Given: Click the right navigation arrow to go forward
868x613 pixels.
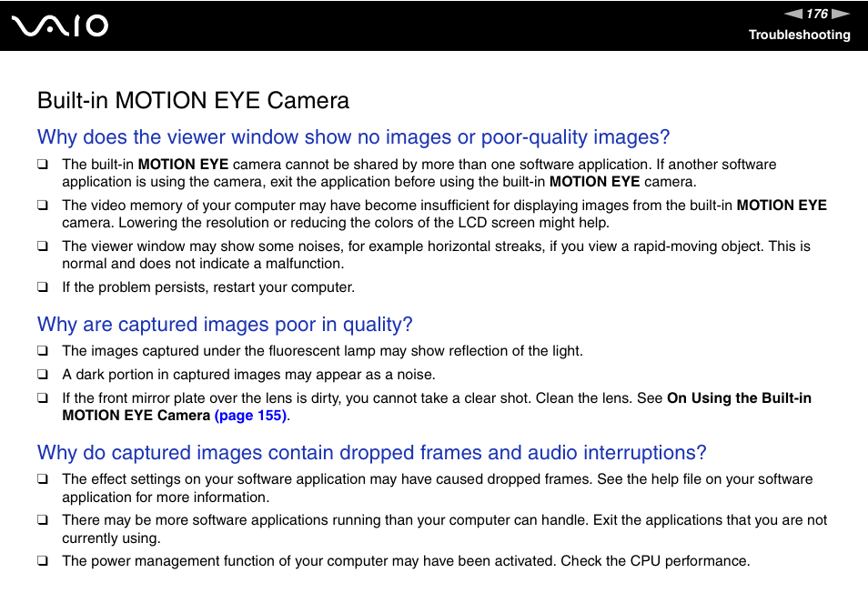Looking at the screenshot, I should 843,14.
